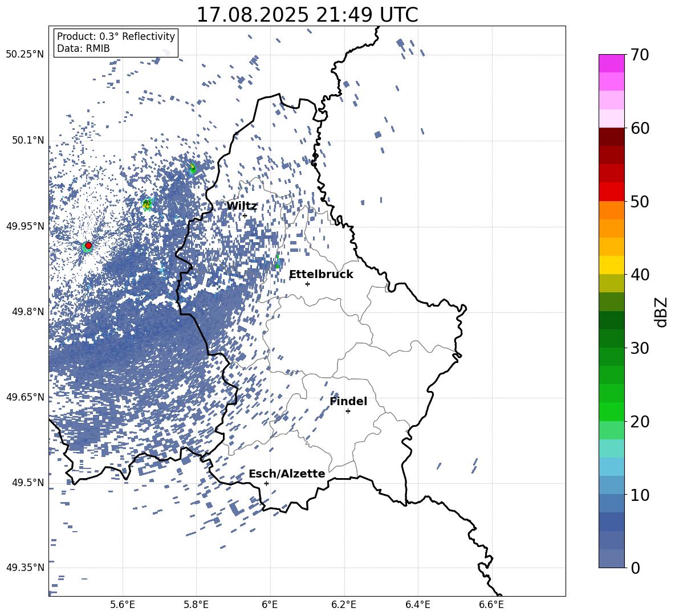Click the plus marker below Findel
This screenshot has height=616, width=675.
(348, 411)
